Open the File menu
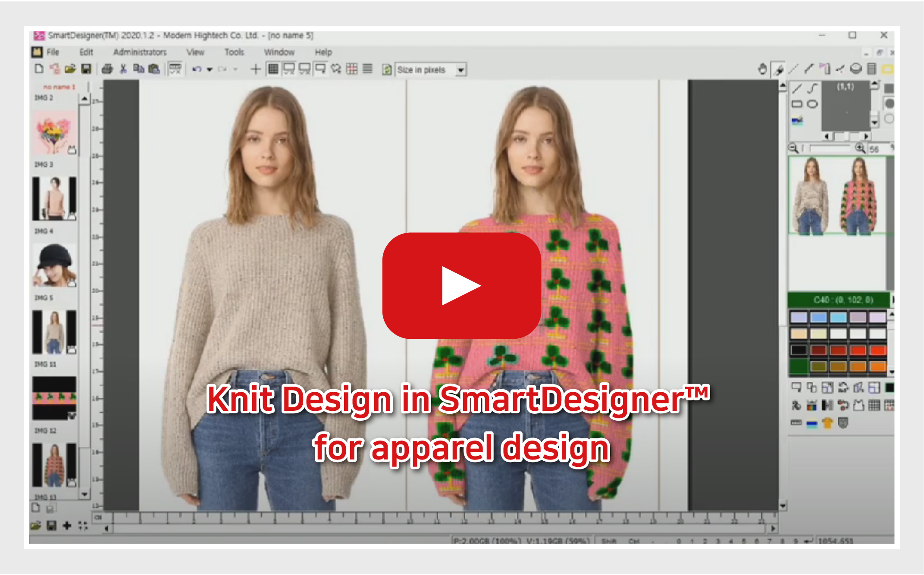 [53, 53]
